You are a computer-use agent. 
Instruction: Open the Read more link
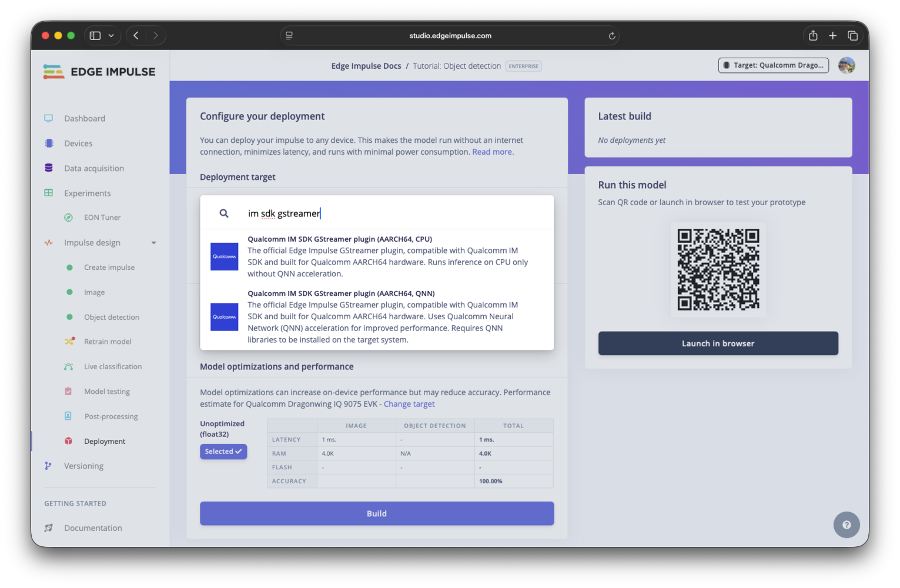click(x=492, y=152)
